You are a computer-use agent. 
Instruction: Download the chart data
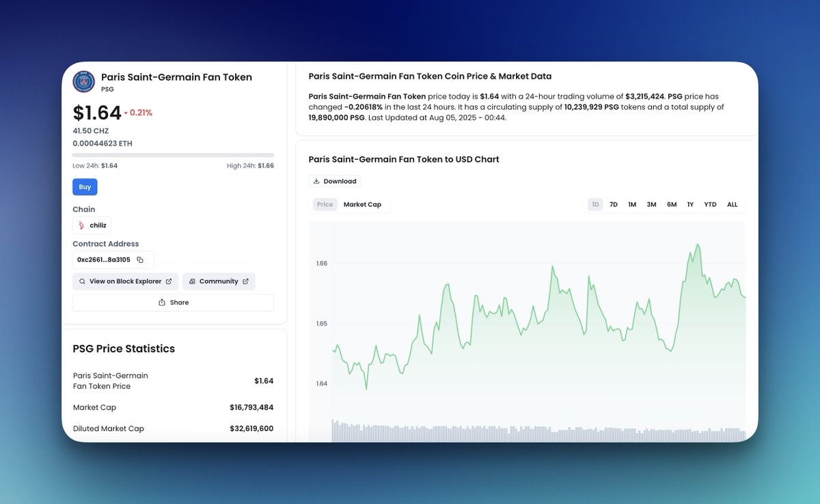(335, 182)
